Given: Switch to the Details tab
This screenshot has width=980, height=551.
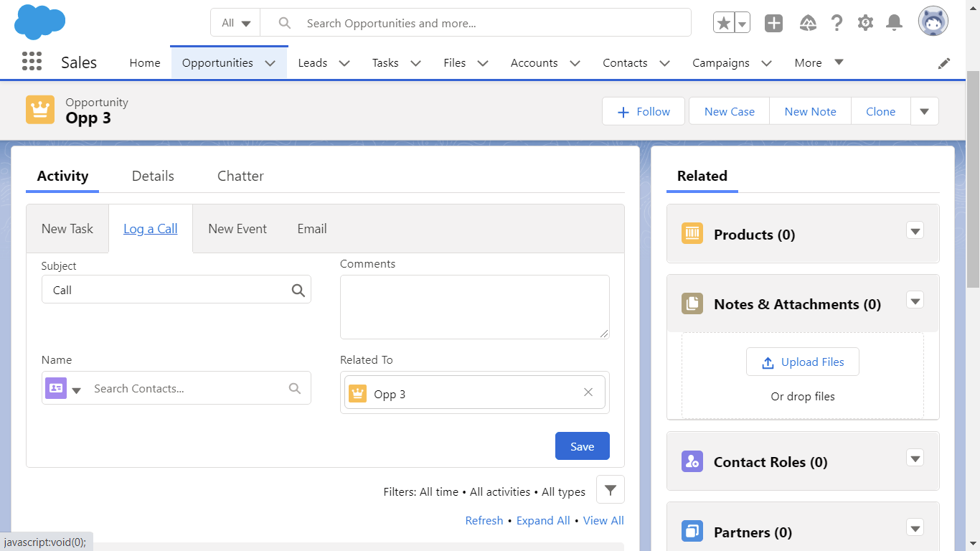Looking at the screenshot, I should [153, 176].
